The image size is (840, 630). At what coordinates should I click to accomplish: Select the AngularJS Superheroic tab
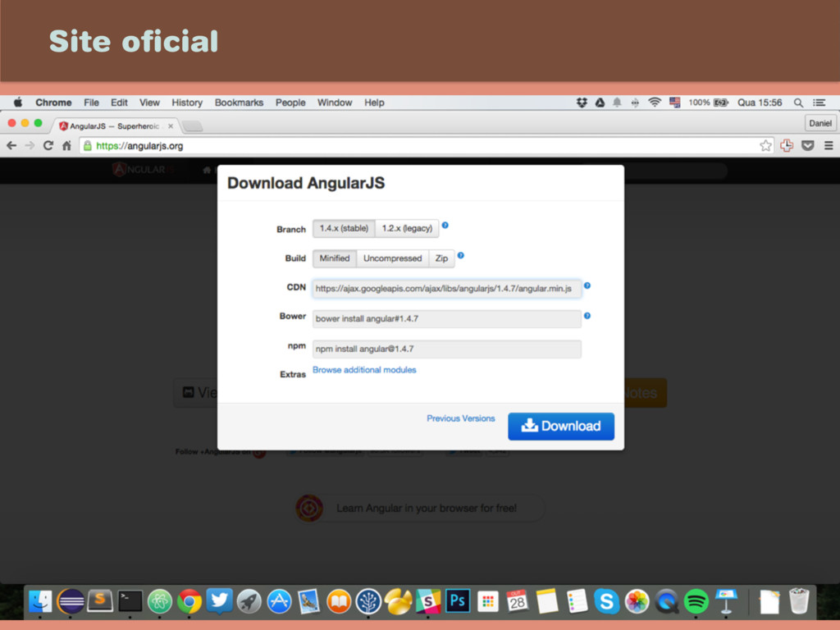point(114,126)
